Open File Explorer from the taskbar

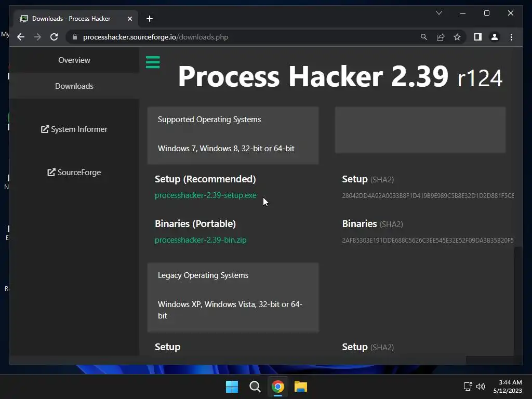(x=301, y=387)
